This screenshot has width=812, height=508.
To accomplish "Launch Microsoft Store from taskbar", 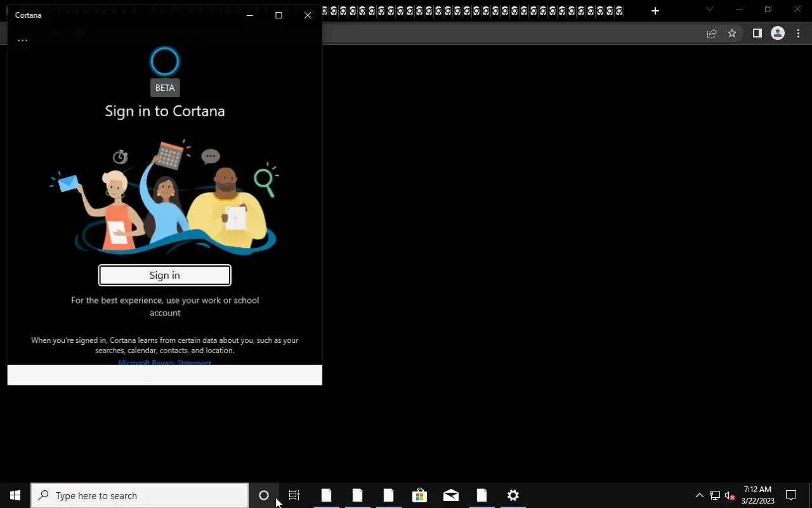I will tap(419, 495).
